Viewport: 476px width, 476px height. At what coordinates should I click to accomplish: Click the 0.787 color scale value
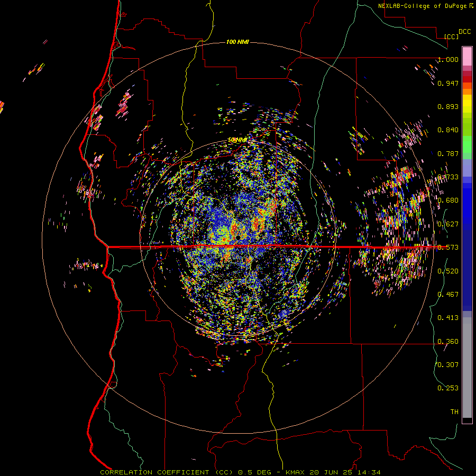tap(448, 153)
